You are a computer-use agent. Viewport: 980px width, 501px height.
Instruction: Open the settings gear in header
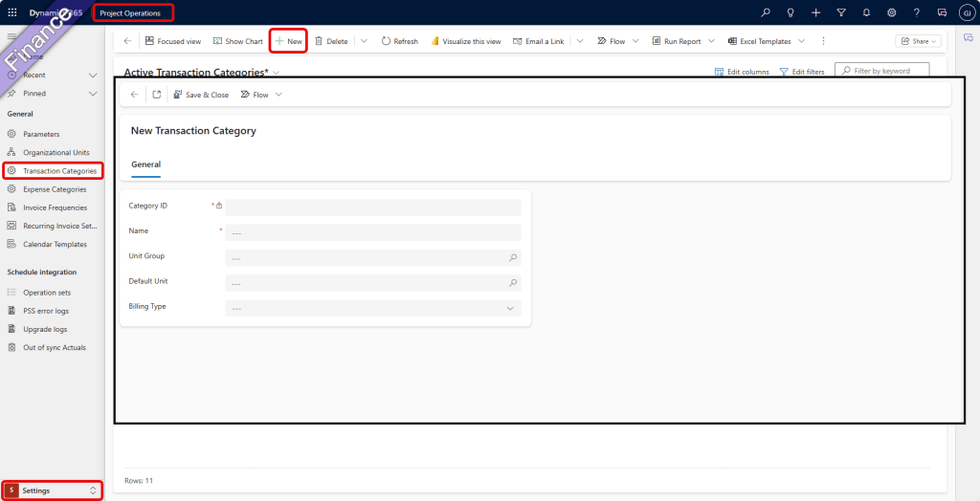point(891,12)
